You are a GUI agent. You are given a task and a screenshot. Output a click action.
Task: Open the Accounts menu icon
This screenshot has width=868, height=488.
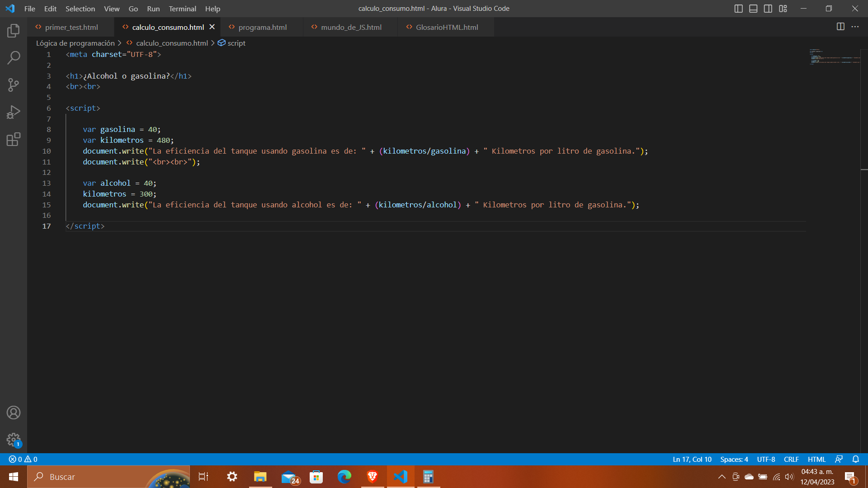[x=14, y=413]
